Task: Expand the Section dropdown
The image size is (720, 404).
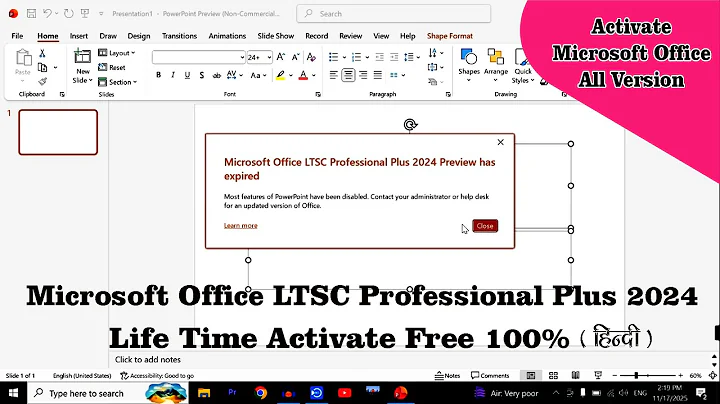Action: coord(118,82)
